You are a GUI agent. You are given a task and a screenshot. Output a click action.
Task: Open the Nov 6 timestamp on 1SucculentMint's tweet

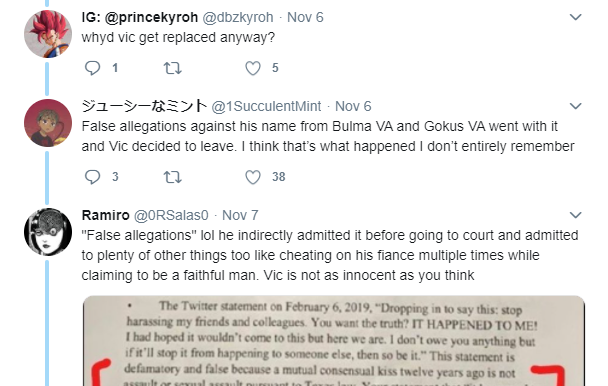tap(353, 106)
